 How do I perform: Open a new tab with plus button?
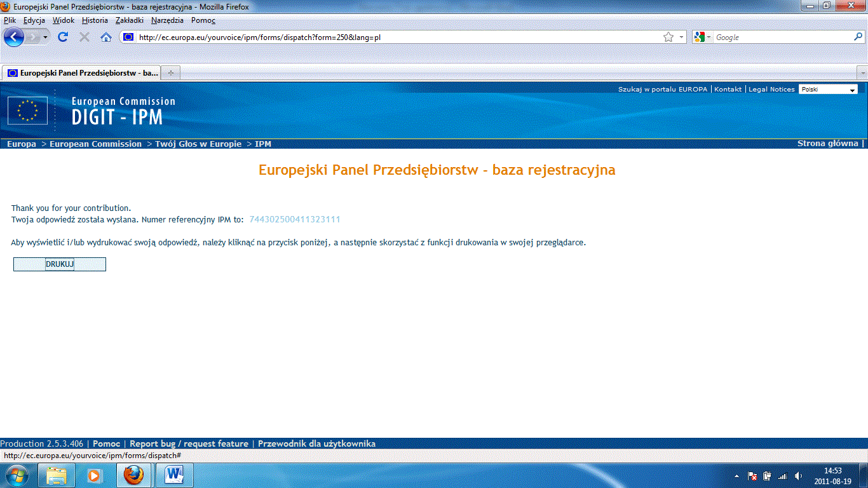click(171, 73)
